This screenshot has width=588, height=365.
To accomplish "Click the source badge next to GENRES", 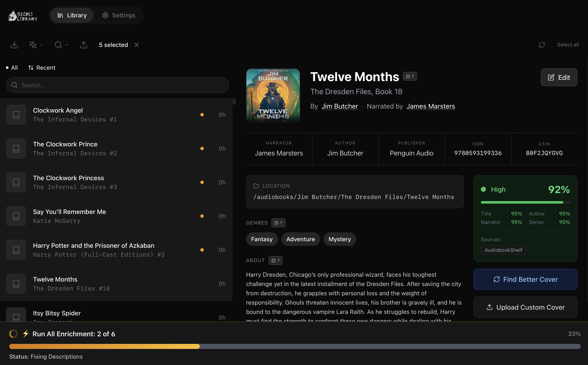I will (x=278, y=223).
